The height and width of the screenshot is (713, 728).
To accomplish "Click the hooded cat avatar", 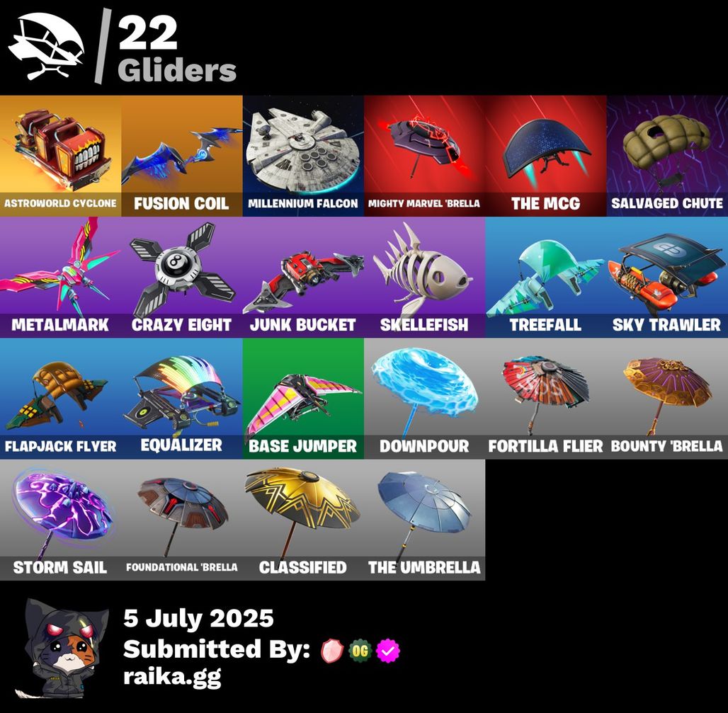I will point(62,648).
